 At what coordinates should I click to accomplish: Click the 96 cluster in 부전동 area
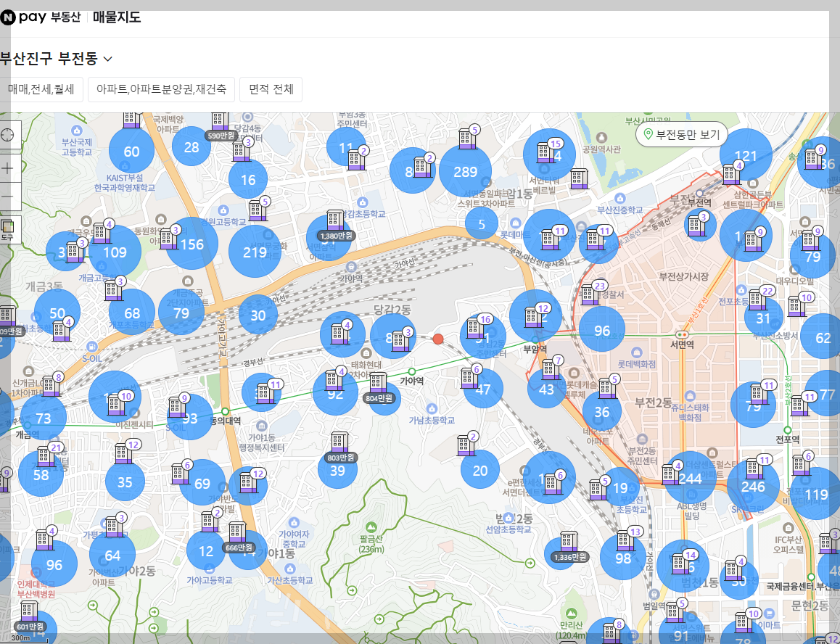(602, 329)
